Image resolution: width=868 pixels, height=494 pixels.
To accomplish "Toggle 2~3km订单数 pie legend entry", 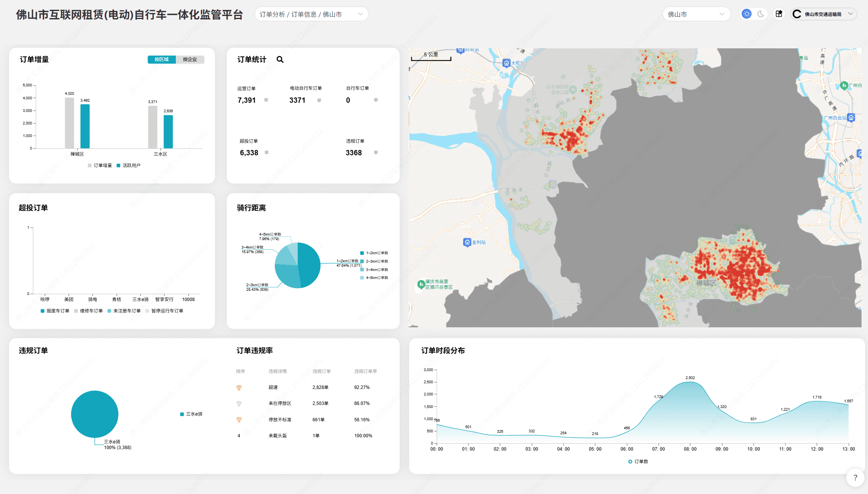I will coord(374,261).
